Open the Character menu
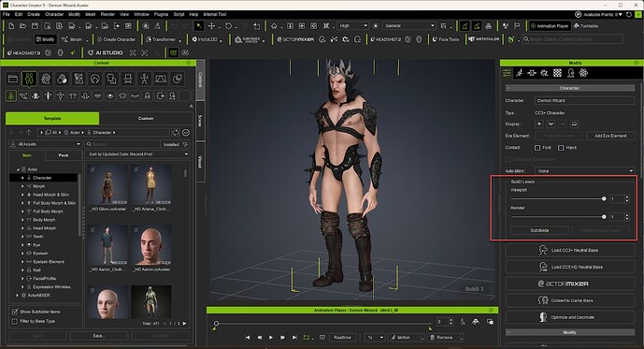The width and height of the screenshot is (644, 349). coord(54,14)
